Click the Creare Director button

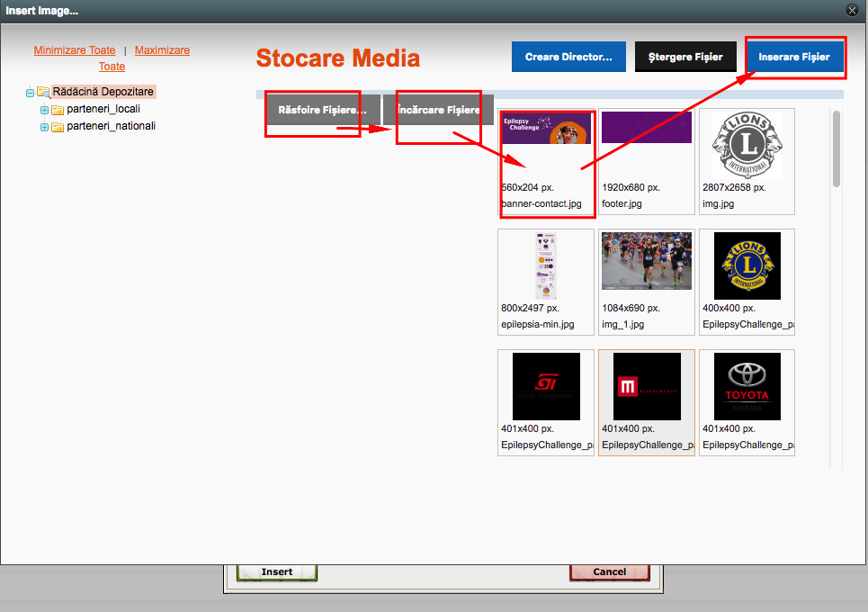pos(568,57)
